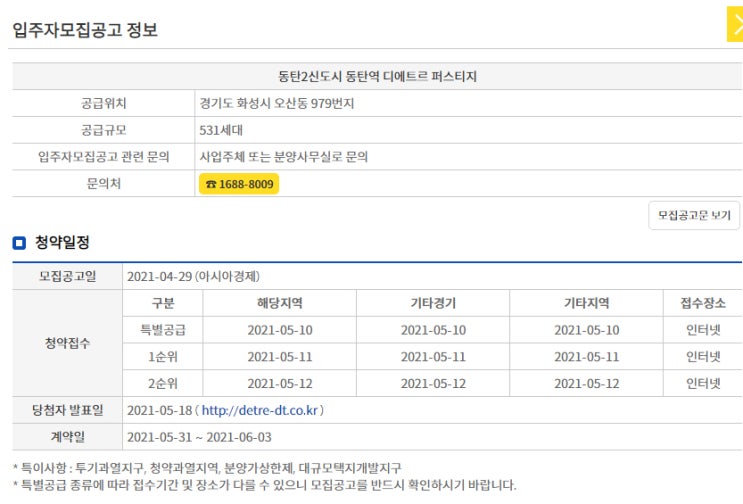Click the 계약일 row header

[x=67, y=437]
